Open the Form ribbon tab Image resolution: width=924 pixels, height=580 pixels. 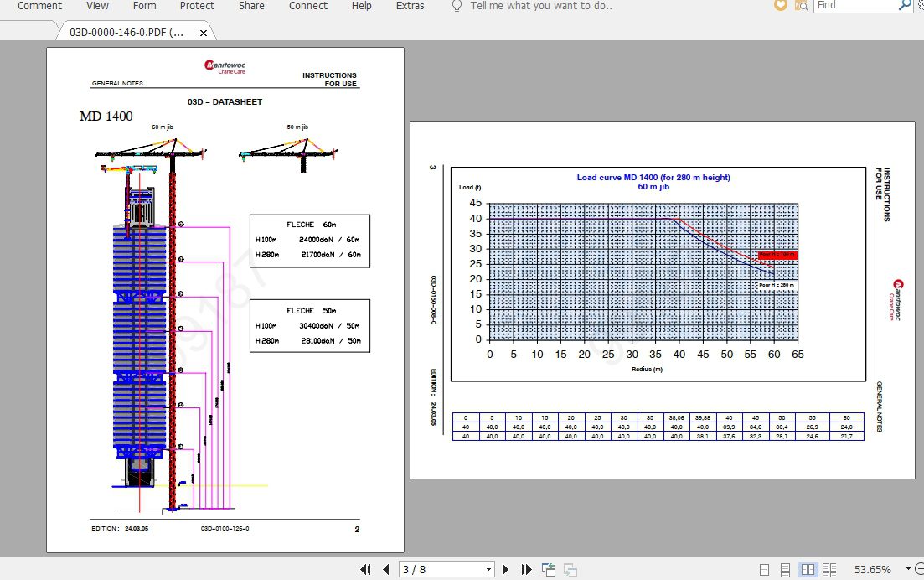pyautogui.click(x=144, y=6)
